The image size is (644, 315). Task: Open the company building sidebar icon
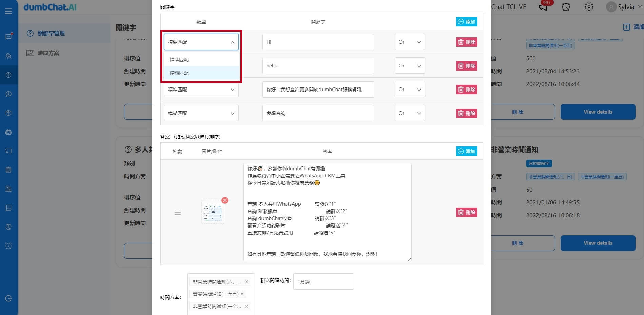(x=8, y=189)
